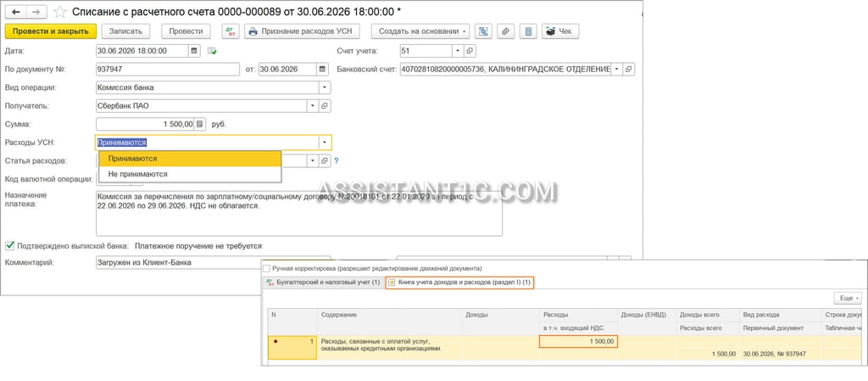
Task: Open the document structure icon button
Action: tap(483, 31)
